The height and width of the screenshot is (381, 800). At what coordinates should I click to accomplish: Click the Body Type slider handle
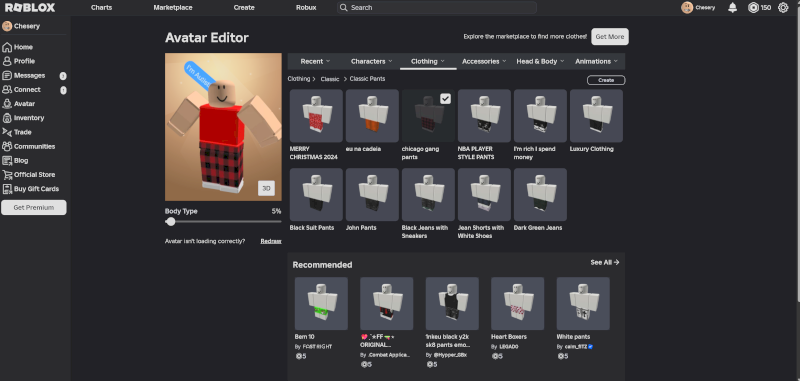[x=170, y=221]
